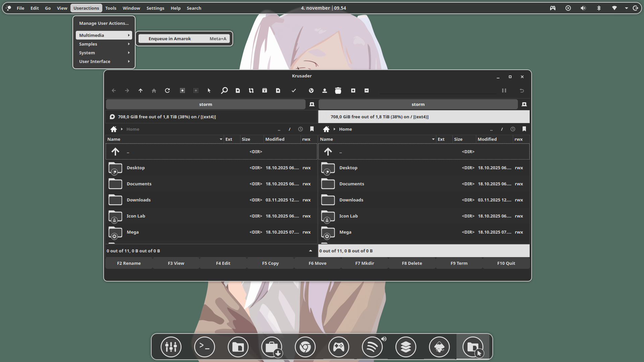Click the trash bin toolbar icon
This screenshot has height=362, width=644.
click(x=338, y=90)
